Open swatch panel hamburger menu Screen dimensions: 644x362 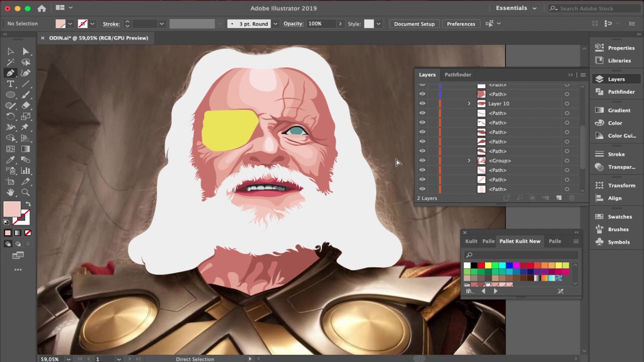[576, 241]
